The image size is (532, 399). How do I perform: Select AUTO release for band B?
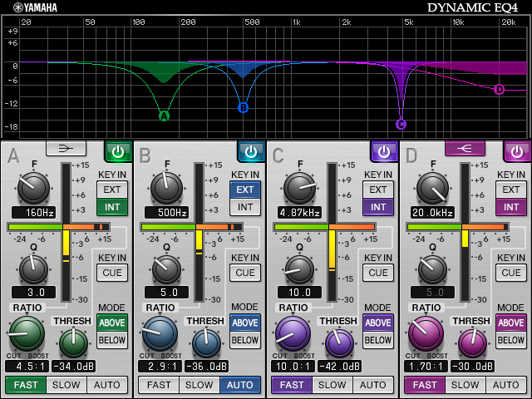[240, 385]
